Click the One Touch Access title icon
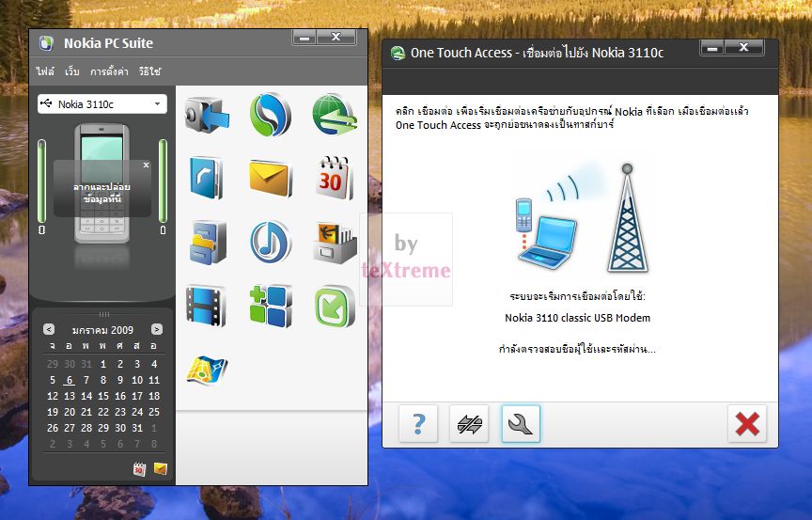This screenshot has width=812, height=520. point(398,53)
